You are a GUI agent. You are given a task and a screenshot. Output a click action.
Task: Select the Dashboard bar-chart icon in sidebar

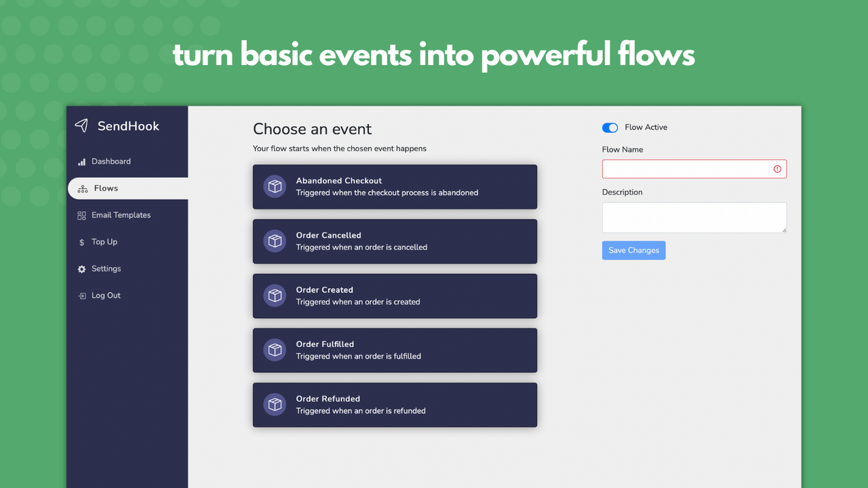click(81, 161)
